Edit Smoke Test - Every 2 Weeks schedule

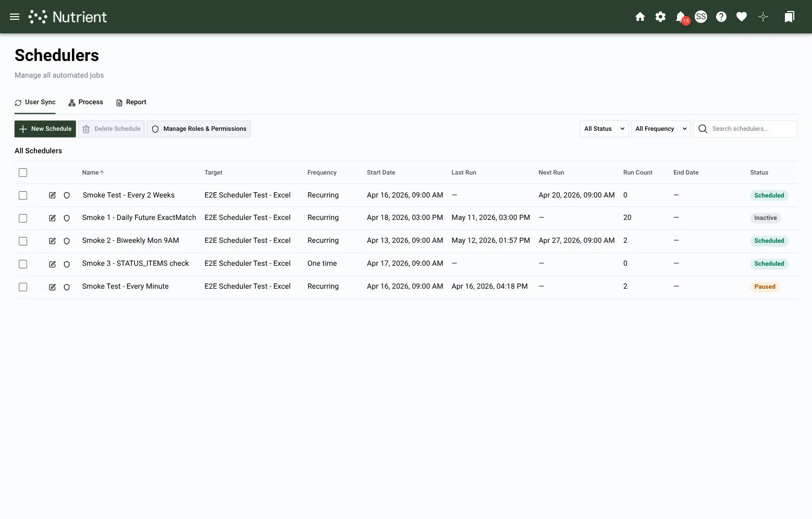point(52,195)
